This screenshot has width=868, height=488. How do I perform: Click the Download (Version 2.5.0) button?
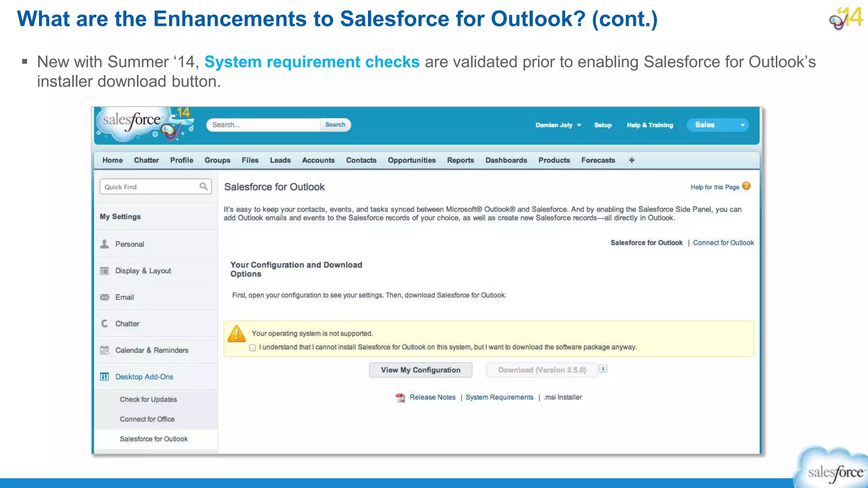pos(542,370)
